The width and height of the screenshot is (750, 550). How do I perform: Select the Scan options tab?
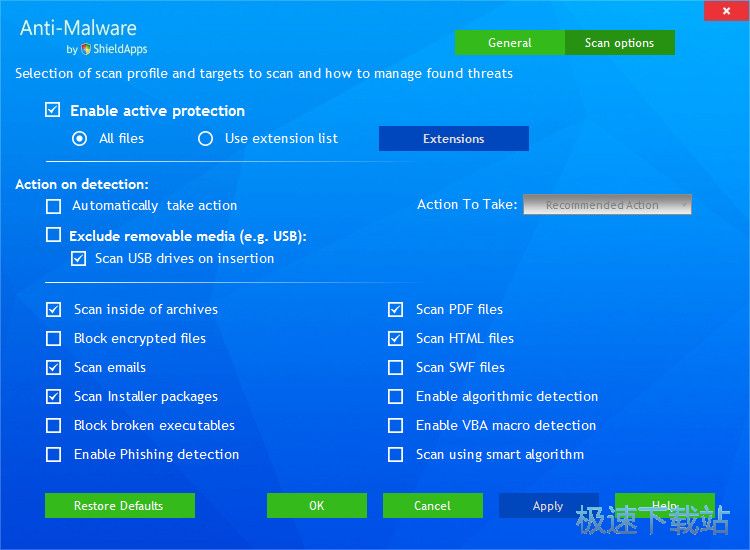tap(619, 43)
